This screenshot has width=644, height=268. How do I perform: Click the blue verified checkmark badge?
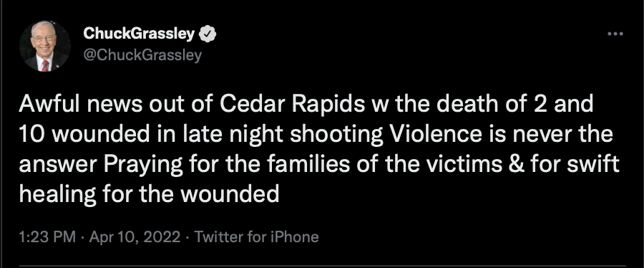point(208,34)
